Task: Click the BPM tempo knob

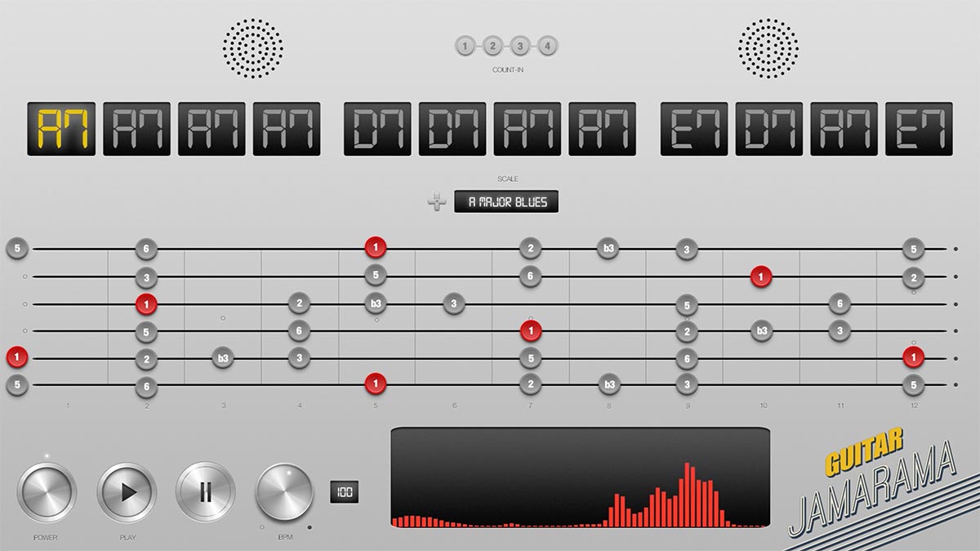Action: tap(284, 491)
